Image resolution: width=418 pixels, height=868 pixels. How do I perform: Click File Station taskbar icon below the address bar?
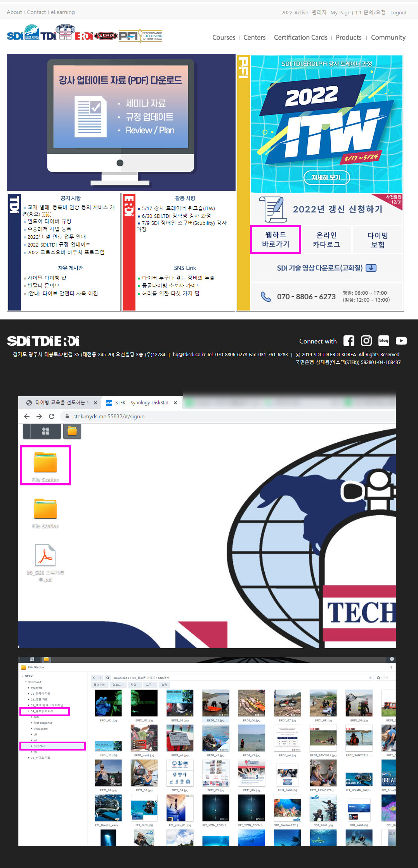72,431
